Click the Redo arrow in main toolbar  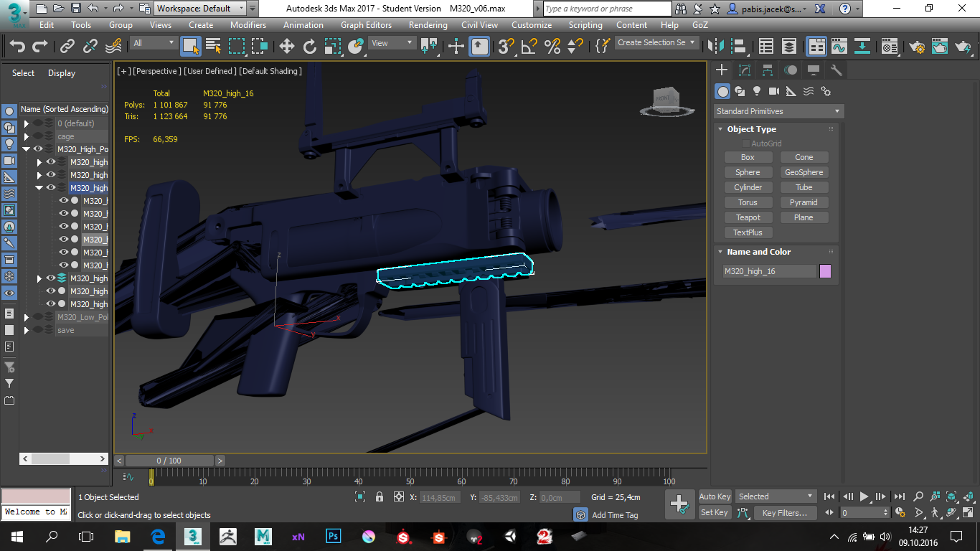point(40,47)
